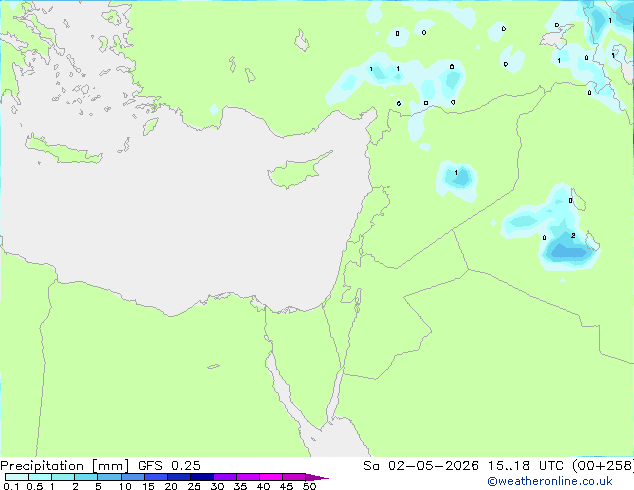Image resolution: width=634 pixels, height=490 pixels.
Task: Select the 40–45 mm magenta legend swatch
Action: (271, 477)
